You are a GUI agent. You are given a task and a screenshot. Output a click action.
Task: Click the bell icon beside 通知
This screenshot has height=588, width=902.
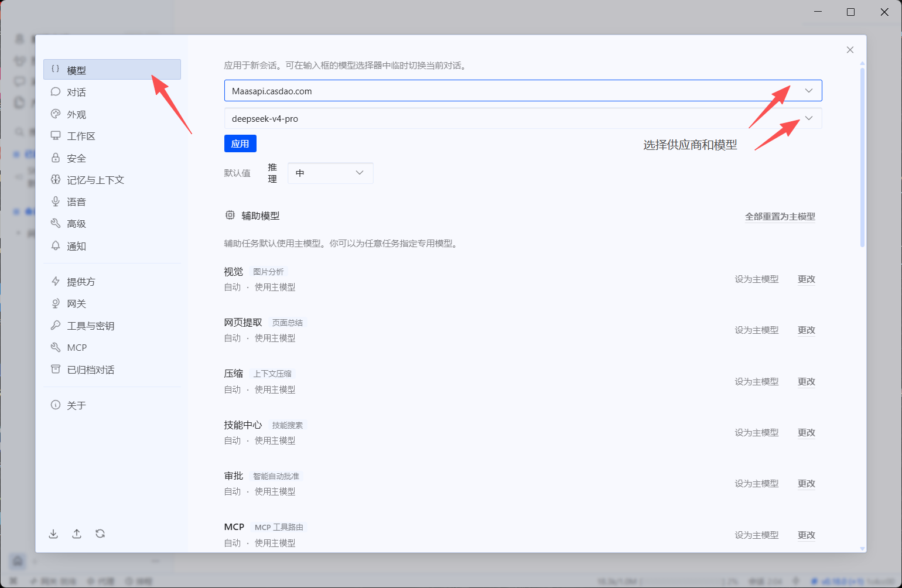click(x=56, y=245)
